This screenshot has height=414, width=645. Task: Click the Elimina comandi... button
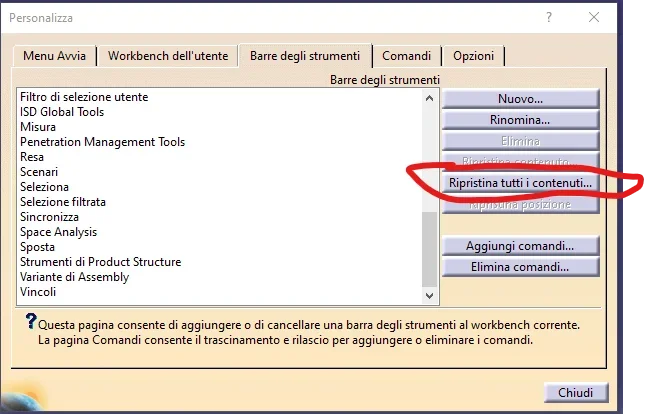point(520,267)
